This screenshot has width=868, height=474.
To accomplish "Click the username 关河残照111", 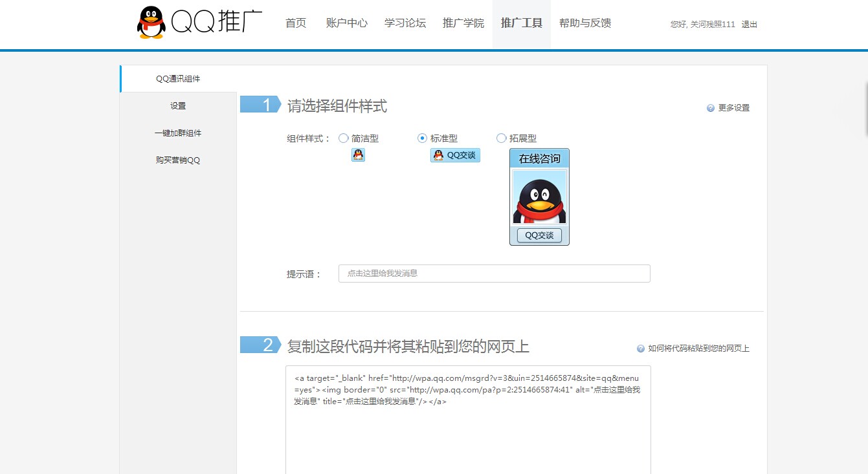I will coord(713,25).
